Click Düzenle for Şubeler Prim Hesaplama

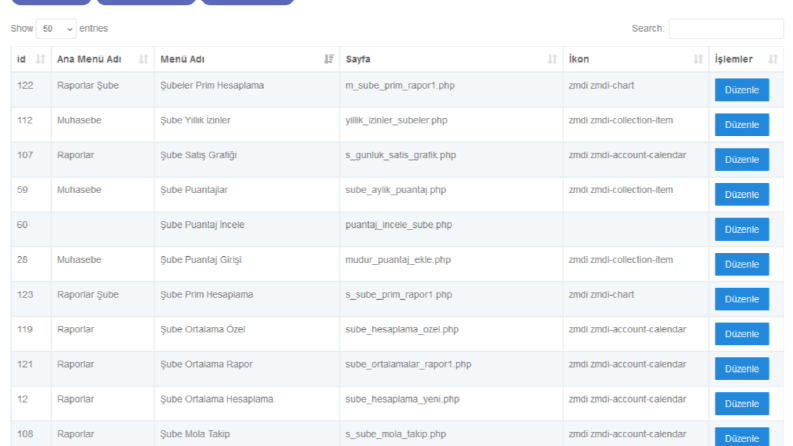(x=741, y=90)
